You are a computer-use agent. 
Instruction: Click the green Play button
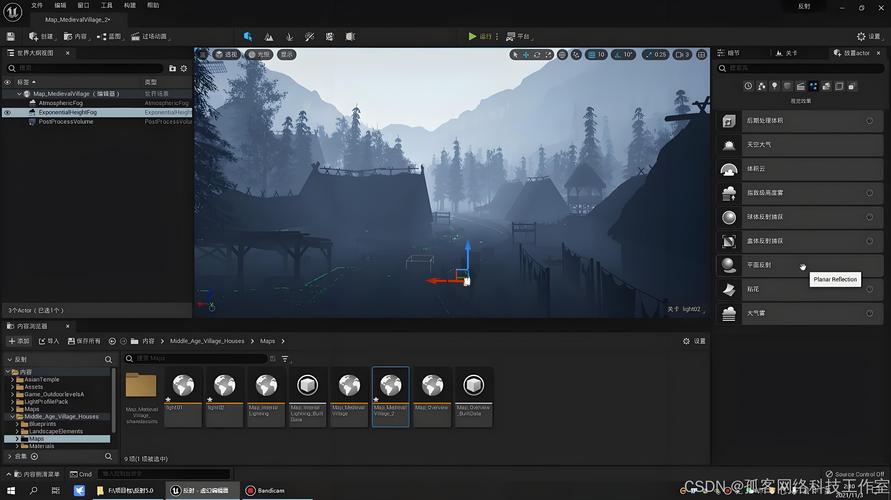coord(472,36)
